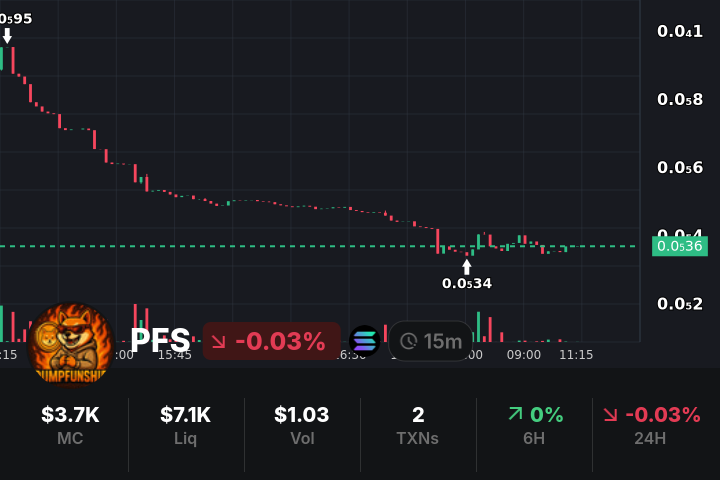Viewport: 720px width, 480px height.
Task: Select the Liq $7.1K liquidity stat
Action: pyautogui.click(x=186, y=426)
